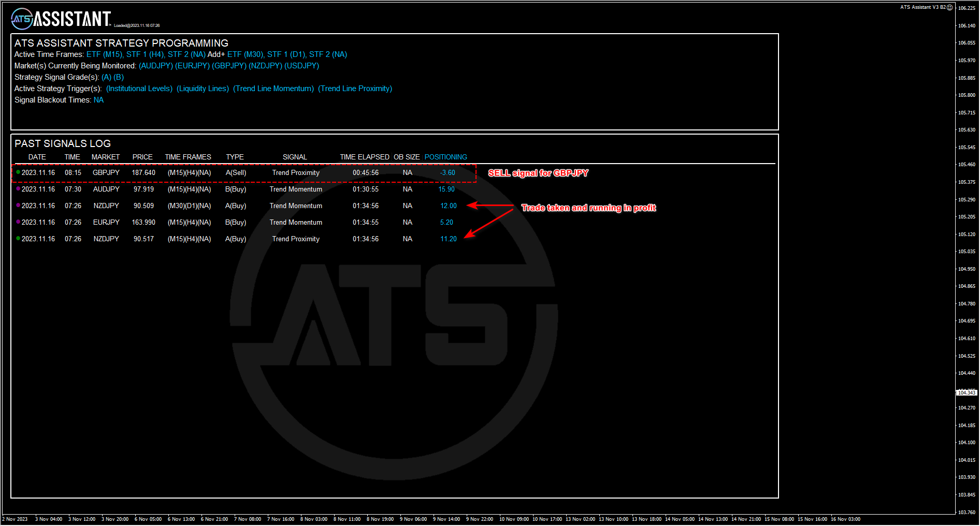Click the A(Sell) type cell
980x526 pixels.
[236, 172]
